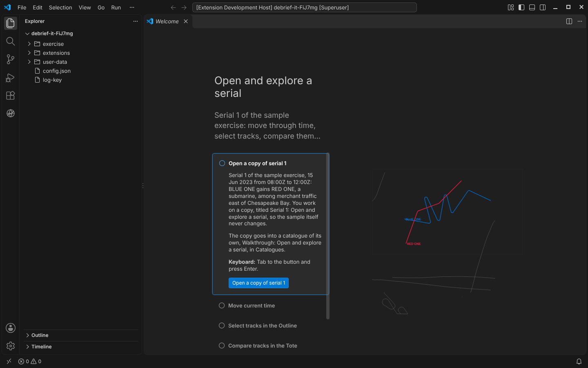
Task: Select the 'Open a copy of serial 1' step circle
Action: point(222,163)
